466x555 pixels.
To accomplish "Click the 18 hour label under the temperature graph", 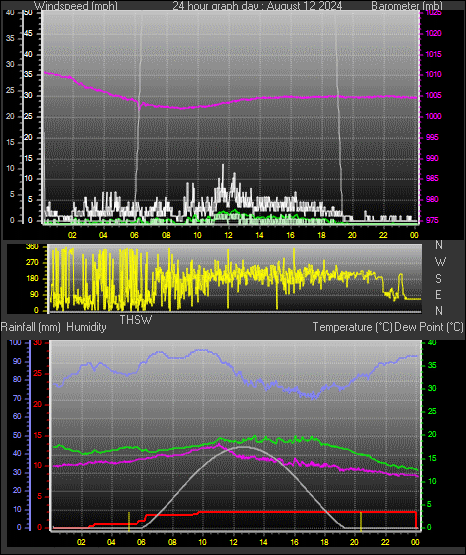I will click(324, 542).
